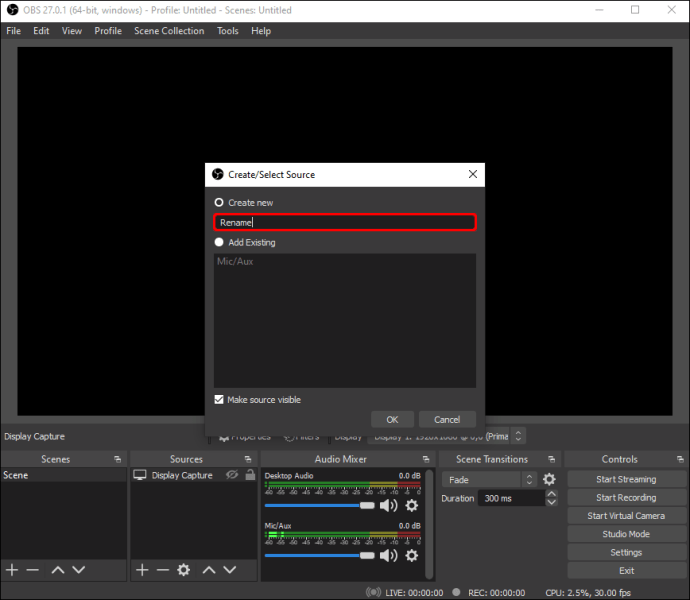Add a new scene with plus icon
The width and height of the screenshot is (690, 600).
coord(12,570)
